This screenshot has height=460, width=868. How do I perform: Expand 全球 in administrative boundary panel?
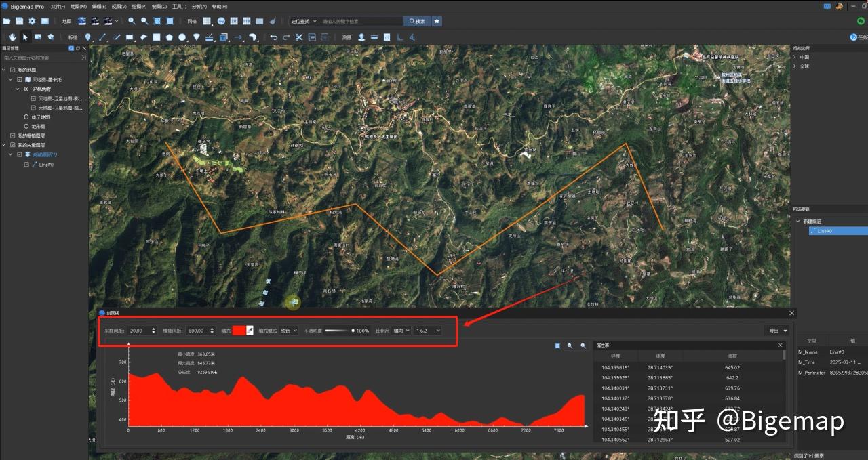795,66
